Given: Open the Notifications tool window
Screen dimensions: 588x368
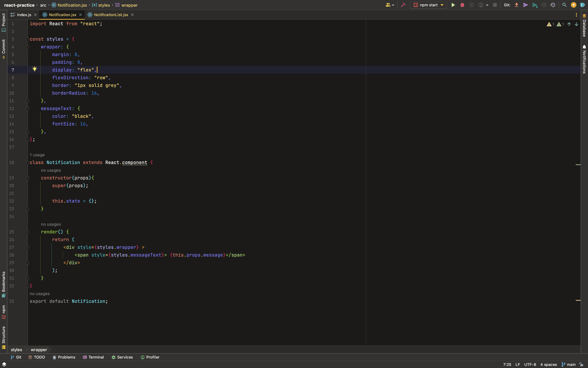Looking at the screenshot, I should click(x=584, y=59).
